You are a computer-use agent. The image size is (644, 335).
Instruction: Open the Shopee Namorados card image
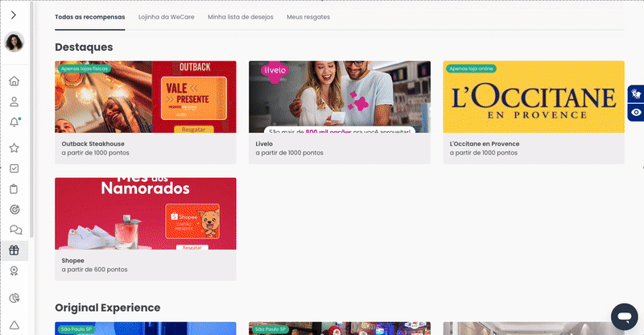(x=146, y=213)
